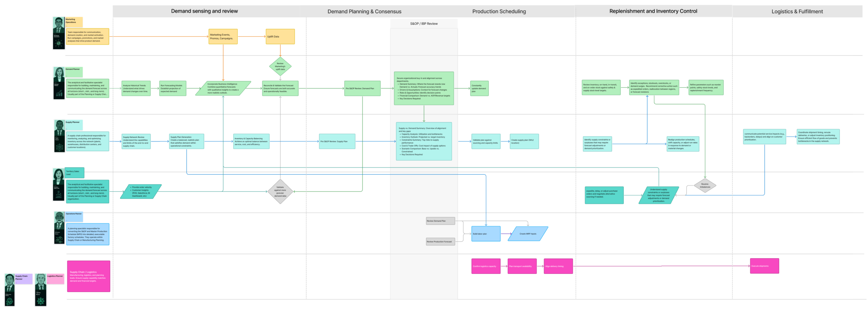Select the Territory Sales Lead persona portrait
This screenshot has width=868, height=310.
(59, 184)
